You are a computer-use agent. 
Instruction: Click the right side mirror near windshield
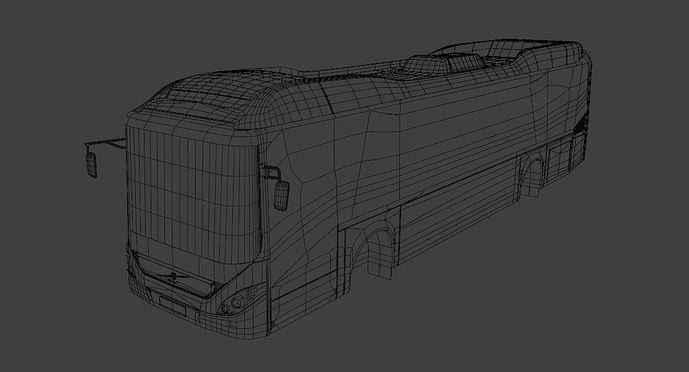coord(281,195)
